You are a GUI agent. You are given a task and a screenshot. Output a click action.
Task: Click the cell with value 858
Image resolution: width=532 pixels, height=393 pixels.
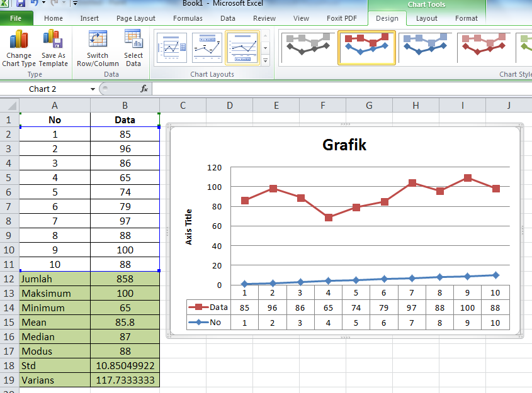point(125,279)
